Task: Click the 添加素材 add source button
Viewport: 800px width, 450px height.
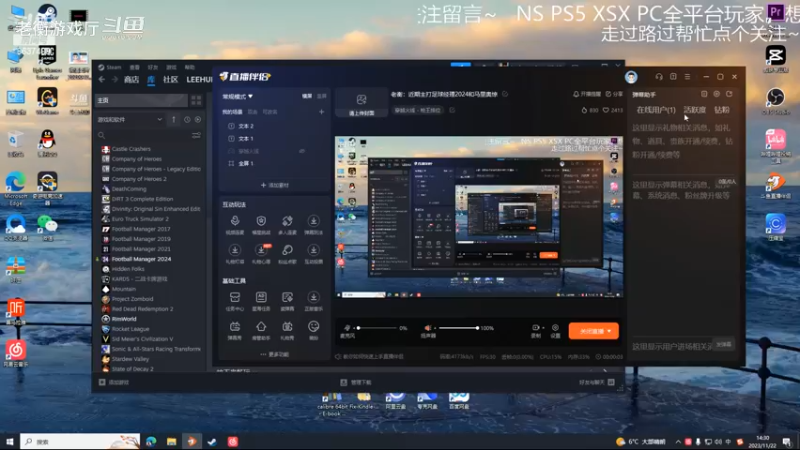Action: click(x=274, y=185)
